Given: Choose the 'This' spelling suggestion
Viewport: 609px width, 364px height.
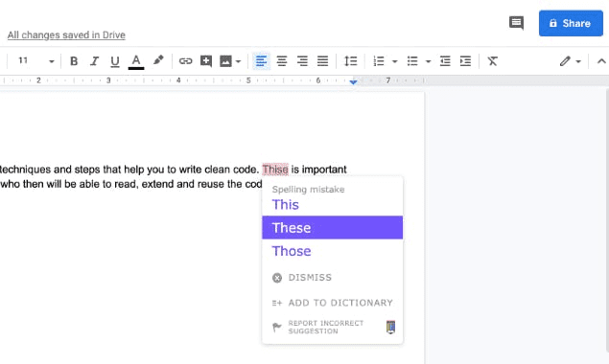Looking at the screenshot, I should [332, 204].
